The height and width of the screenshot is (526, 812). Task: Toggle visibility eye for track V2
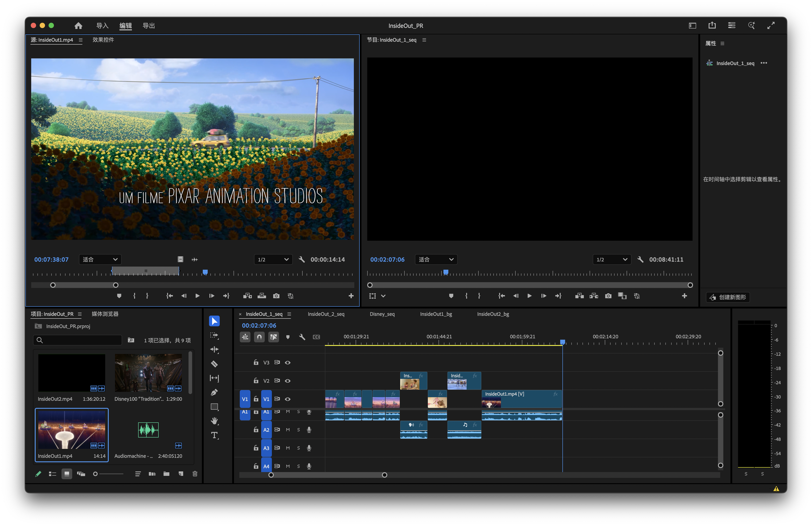click(288, 381)
